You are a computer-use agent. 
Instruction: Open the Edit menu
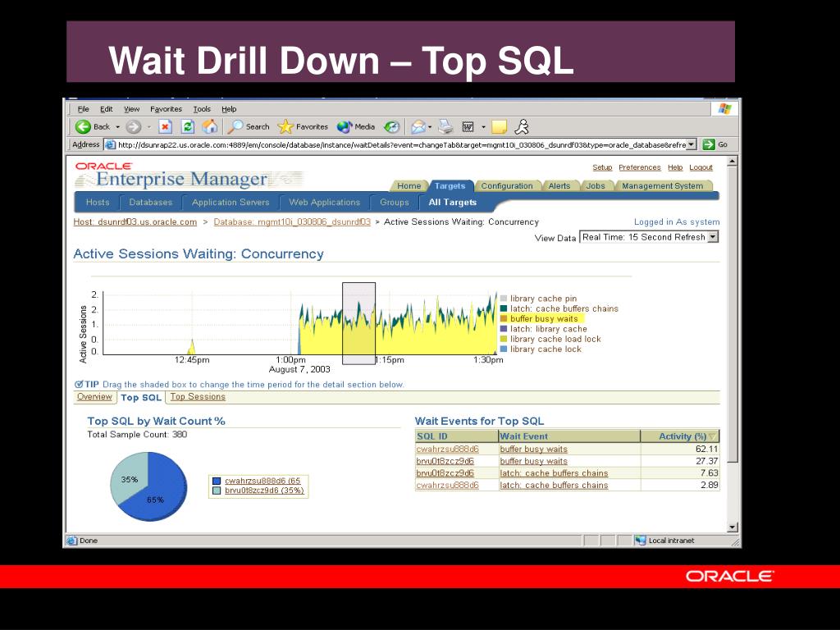[107, 109]
